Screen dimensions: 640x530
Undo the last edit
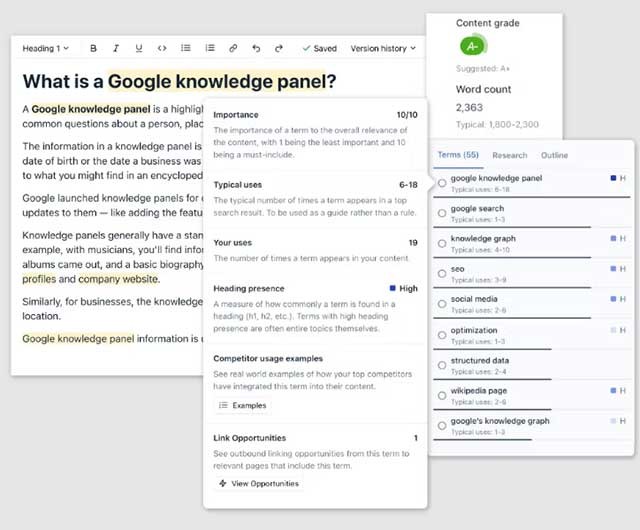pos(256,48)
